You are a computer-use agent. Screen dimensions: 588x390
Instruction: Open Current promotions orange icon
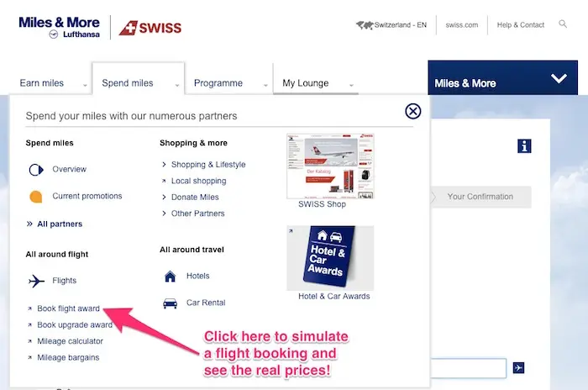click(35, 197)
